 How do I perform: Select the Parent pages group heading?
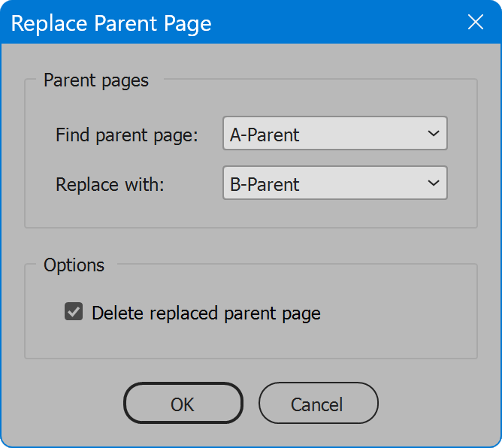pos(96,80)
